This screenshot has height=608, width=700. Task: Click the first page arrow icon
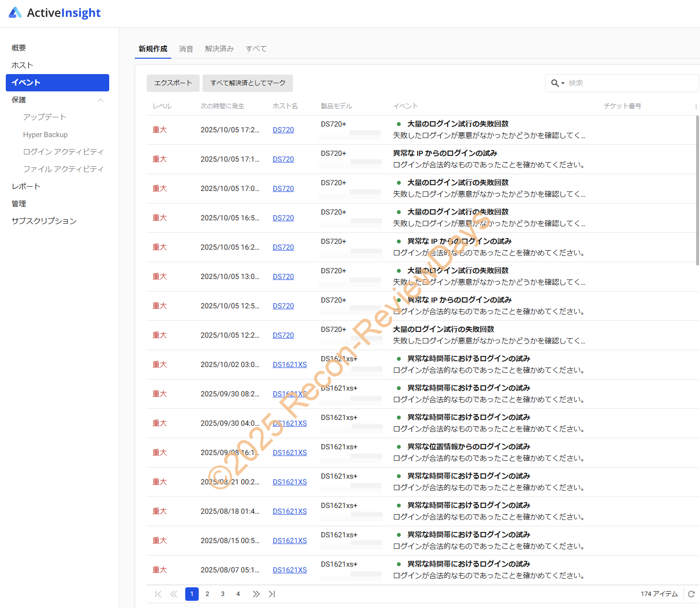(158, 594)
